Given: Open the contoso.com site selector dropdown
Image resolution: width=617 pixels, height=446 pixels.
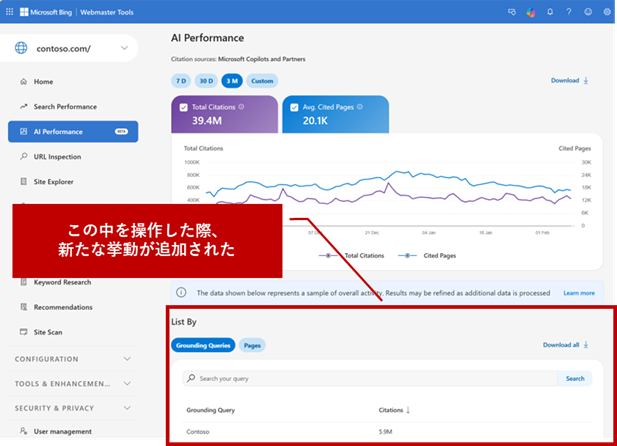Looking at the screenshot, I should tap(124, 48).
